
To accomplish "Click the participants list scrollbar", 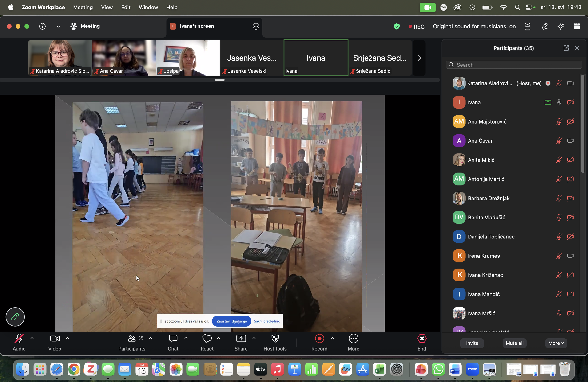I will click(x=583, y=124).
